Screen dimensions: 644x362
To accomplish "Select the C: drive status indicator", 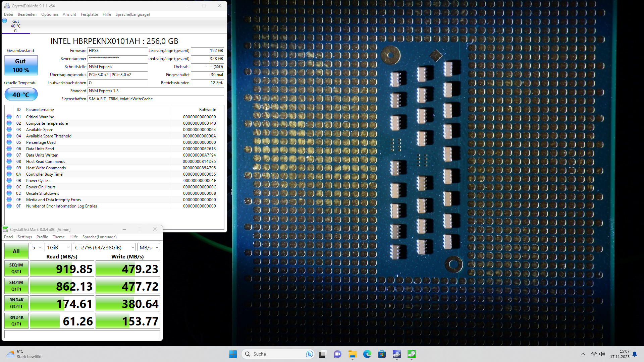I will click(15, 26).
